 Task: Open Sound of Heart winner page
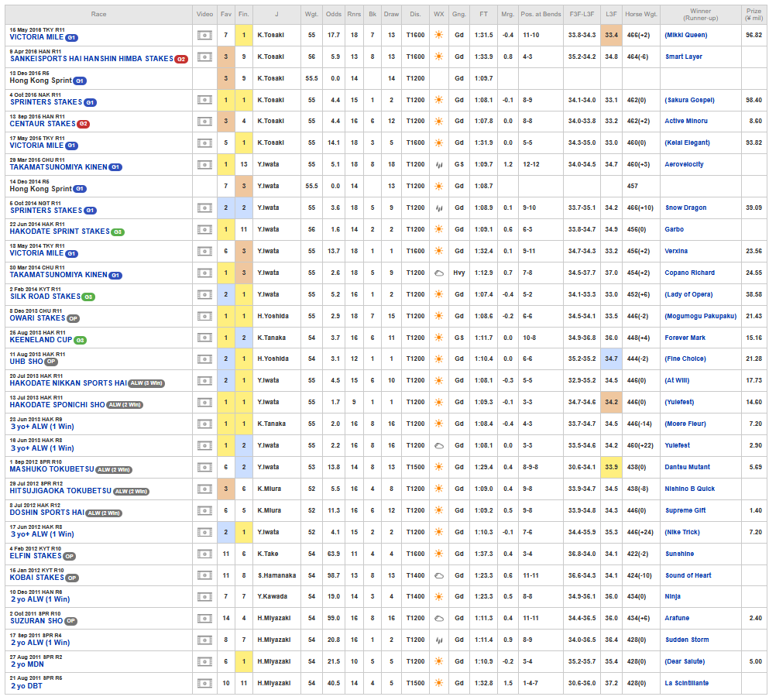click(688, 576)
